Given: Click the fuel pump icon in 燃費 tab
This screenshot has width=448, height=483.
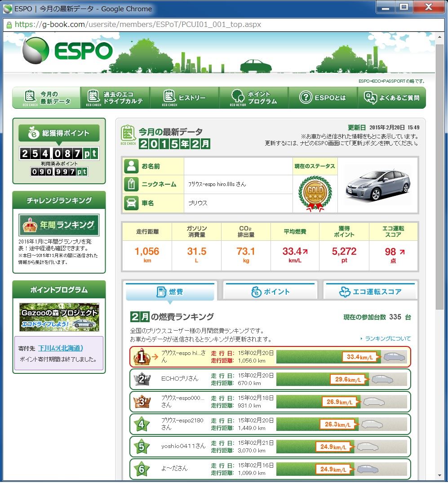Looking at the screenshot, I should point(161,292).
